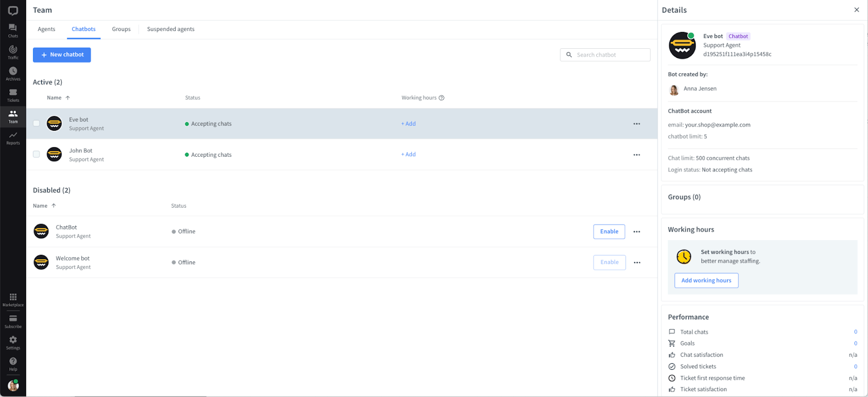
Task: Click the Working hours help icon
Action: coord(442,98)
